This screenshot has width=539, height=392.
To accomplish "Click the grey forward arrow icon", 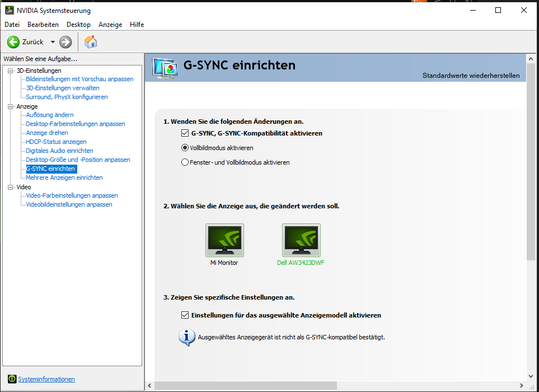I will pos(65,42).
